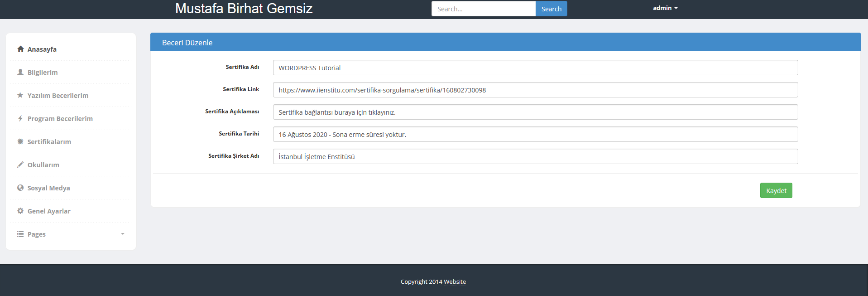Click the lightning bolt icon beside Program Becerilerim
The height and width of the screenshot is (296, 868).
click(x=20, y=118)
